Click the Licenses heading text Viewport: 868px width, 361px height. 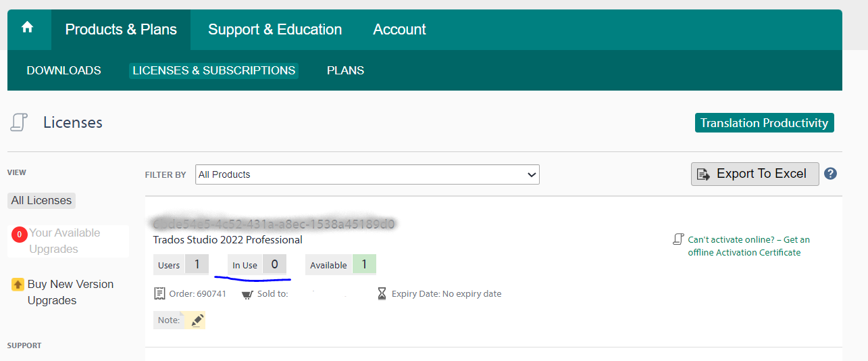pos(73,122)
